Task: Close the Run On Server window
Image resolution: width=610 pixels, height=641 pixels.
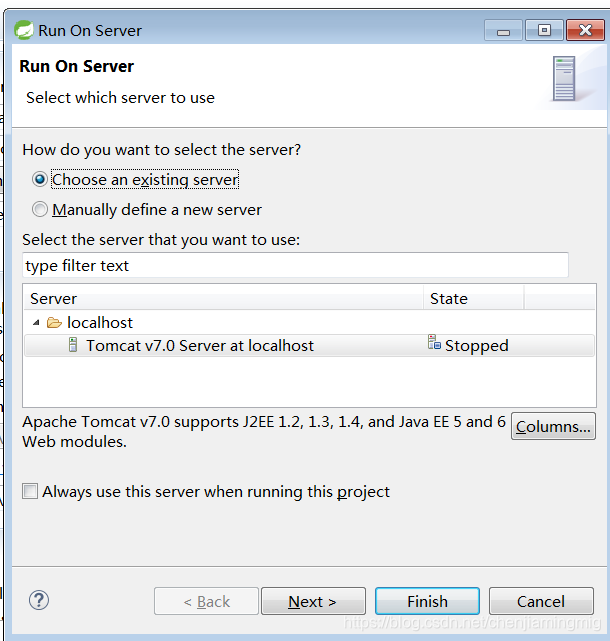Action: click(585, 30)
